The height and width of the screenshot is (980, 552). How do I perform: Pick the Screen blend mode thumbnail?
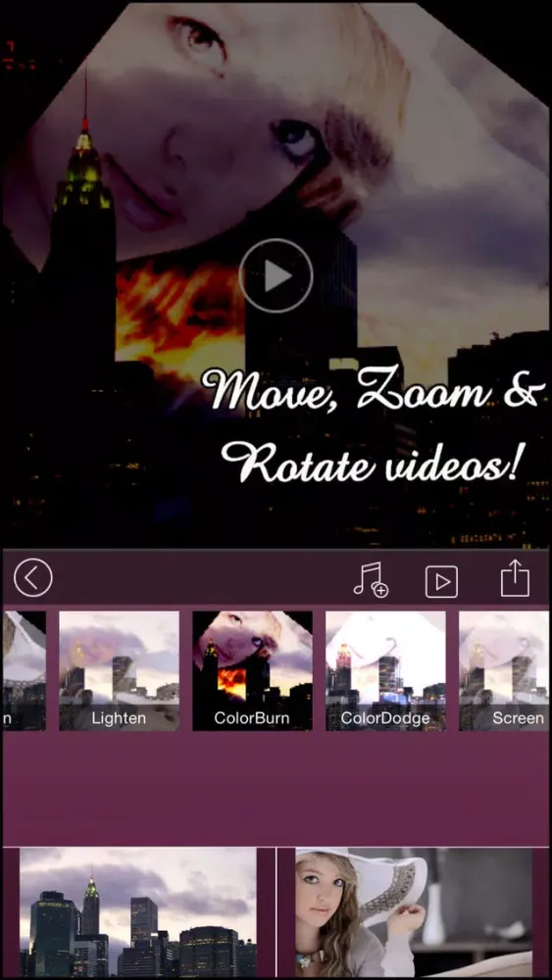tap(505, 670)
